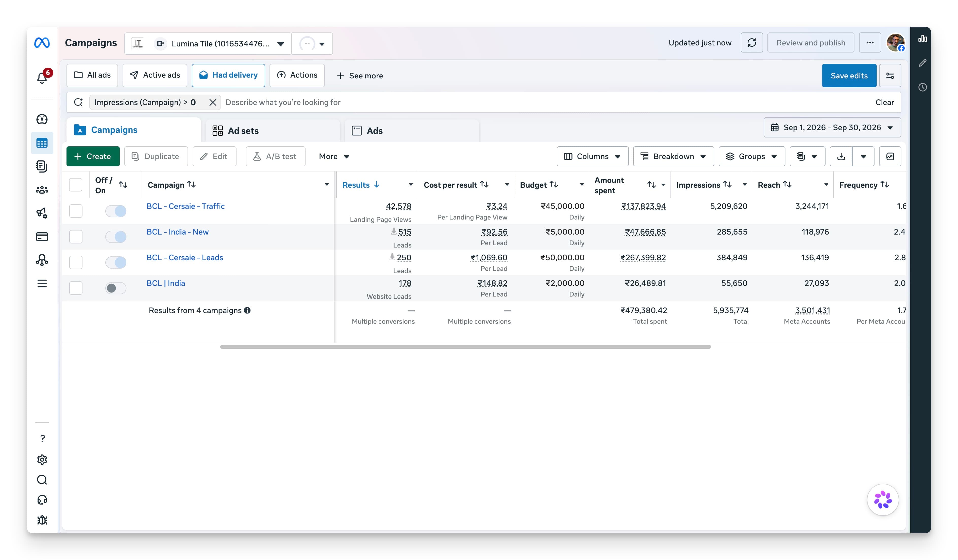
Task: Click the sidebar search magnifier icon
Action: coord(42,479)
